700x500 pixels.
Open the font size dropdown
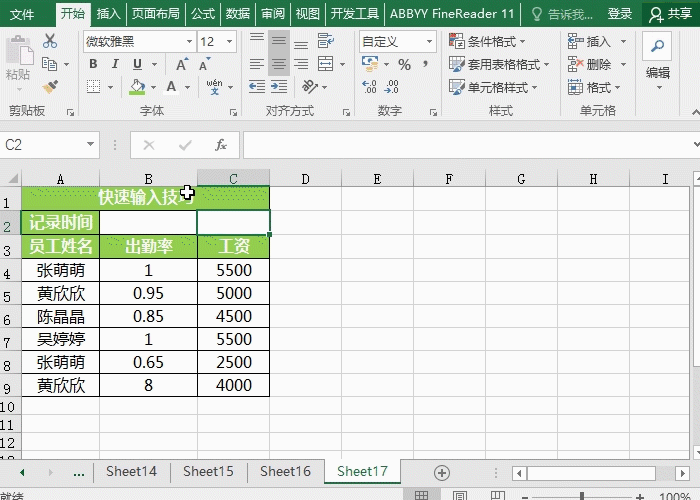coord(229,42)
